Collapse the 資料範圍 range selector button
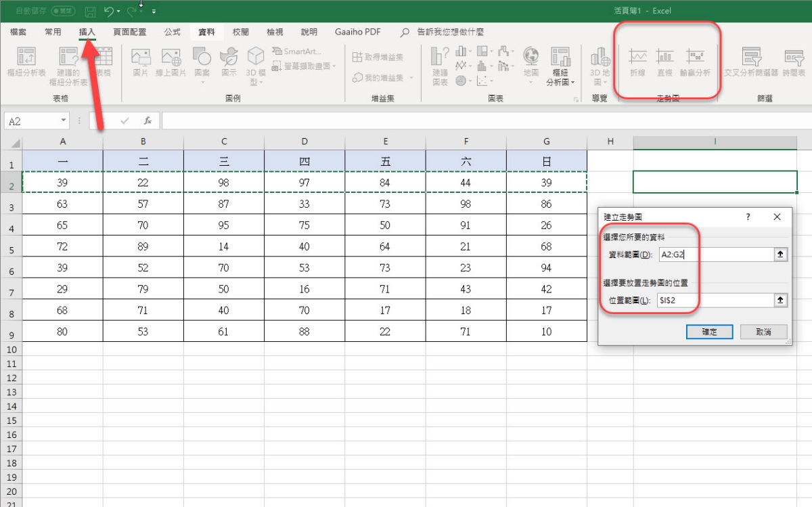This screenshot has width=812, height=507. coord(781,255)
